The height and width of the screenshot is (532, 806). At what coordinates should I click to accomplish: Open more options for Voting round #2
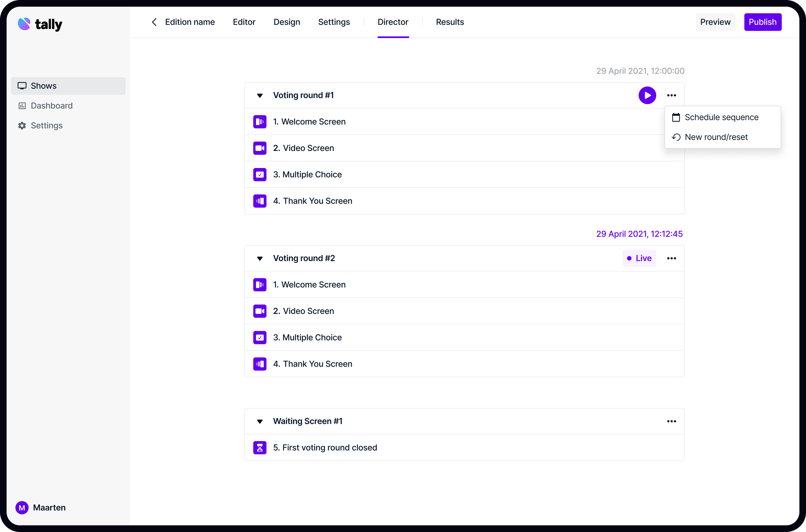(671, 259)
